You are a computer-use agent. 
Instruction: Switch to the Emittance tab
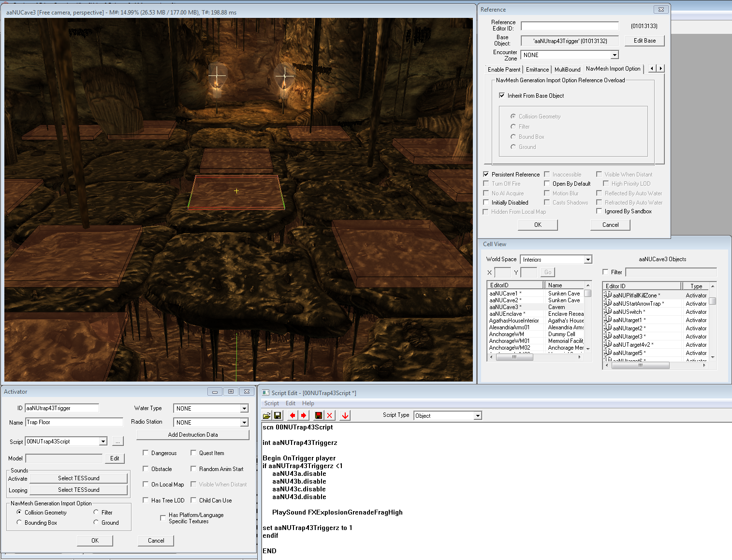pos(537,70)
